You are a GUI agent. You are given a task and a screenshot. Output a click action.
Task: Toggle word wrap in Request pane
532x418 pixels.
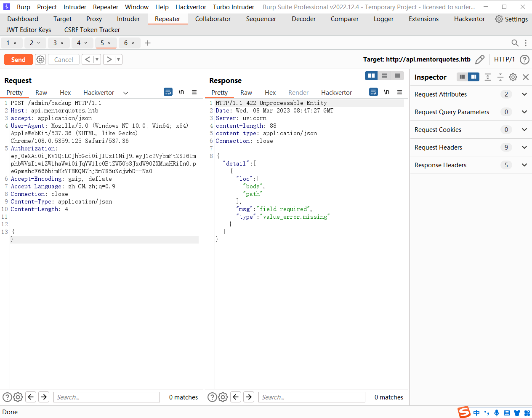(x=168, y=92)
